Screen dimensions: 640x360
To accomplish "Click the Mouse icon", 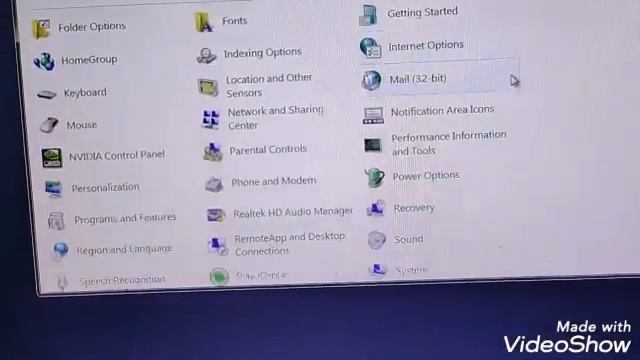I will point(49,125).
